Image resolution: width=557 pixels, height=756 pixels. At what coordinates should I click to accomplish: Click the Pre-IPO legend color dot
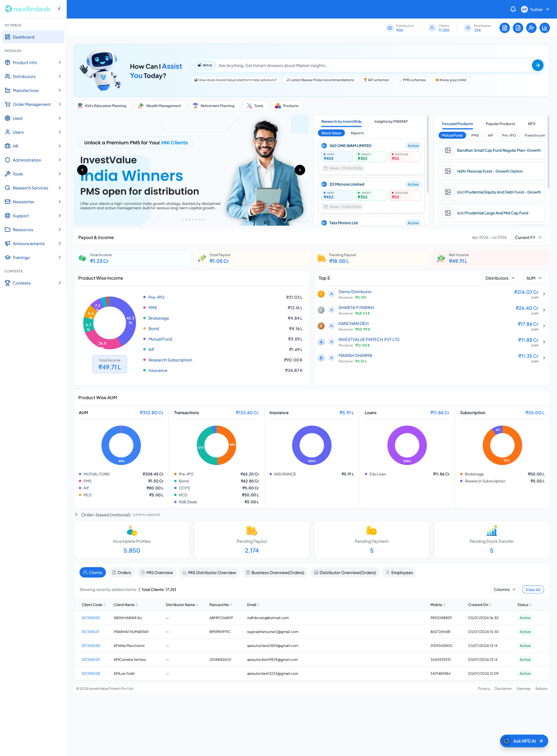tap(144, 297)
